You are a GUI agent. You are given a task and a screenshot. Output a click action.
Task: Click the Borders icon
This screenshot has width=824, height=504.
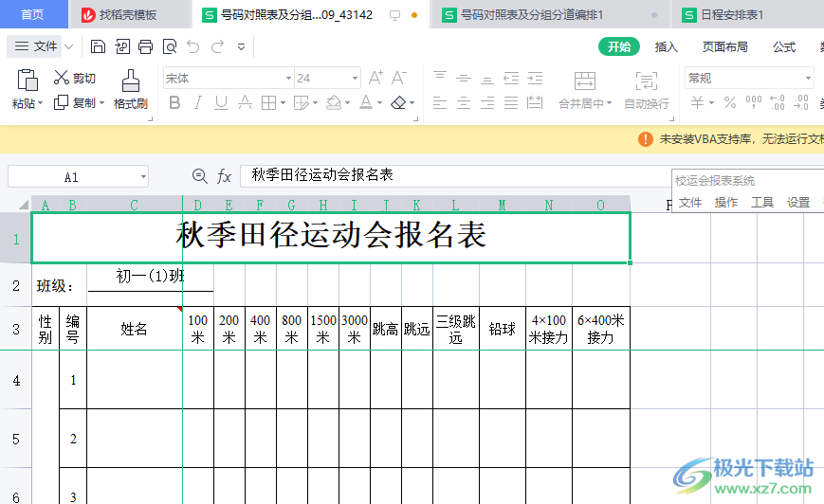(268, 102)
